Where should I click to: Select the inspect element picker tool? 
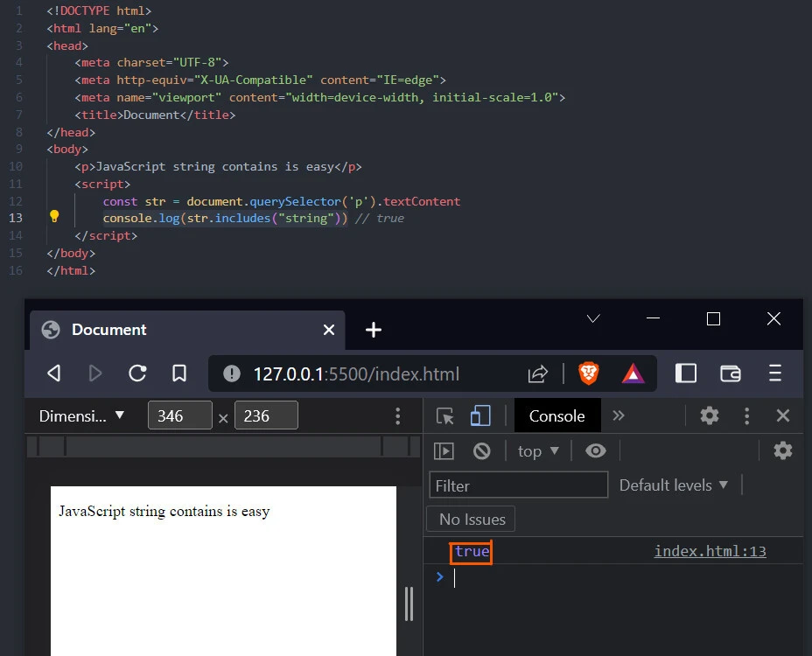point(445,415)
